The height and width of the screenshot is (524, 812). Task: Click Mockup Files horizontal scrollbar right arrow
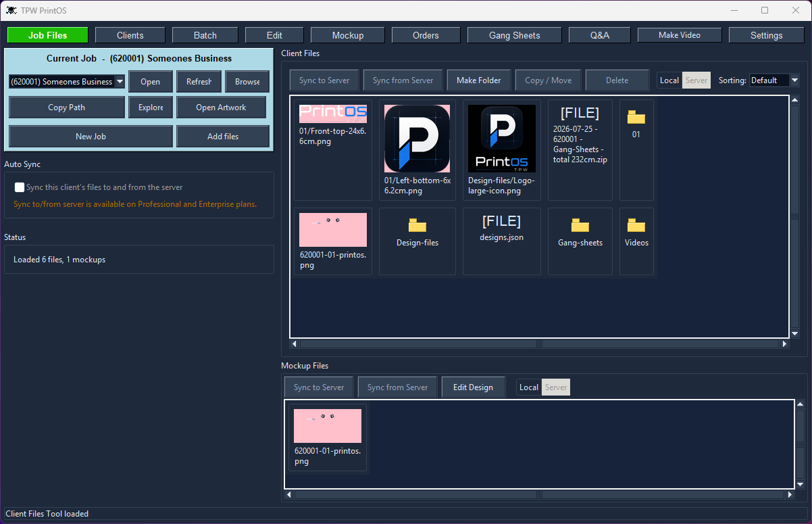coord(790,495)
